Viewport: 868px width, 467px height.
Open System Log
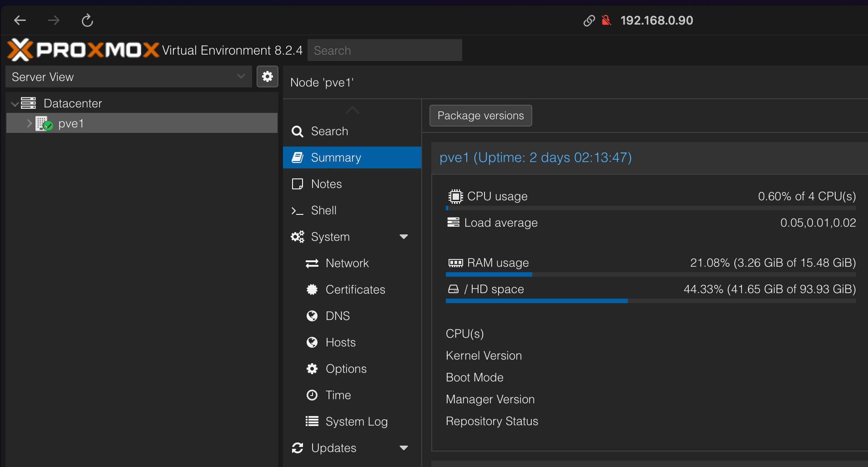pyautogui.click(x=352, y=421)
